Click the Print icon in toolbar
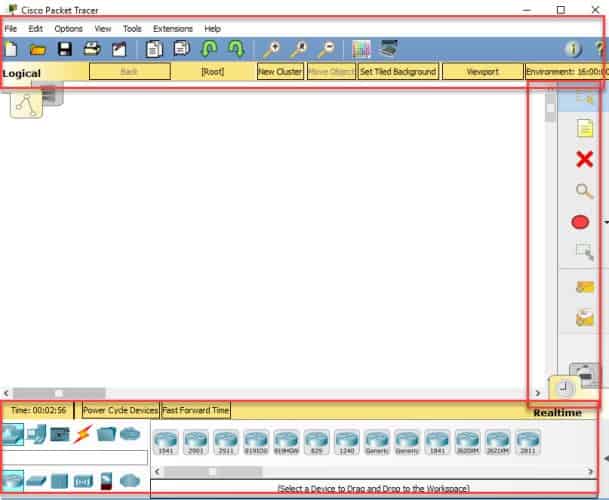Viewport: 609px width, 500px height. [x=92, y=49]
